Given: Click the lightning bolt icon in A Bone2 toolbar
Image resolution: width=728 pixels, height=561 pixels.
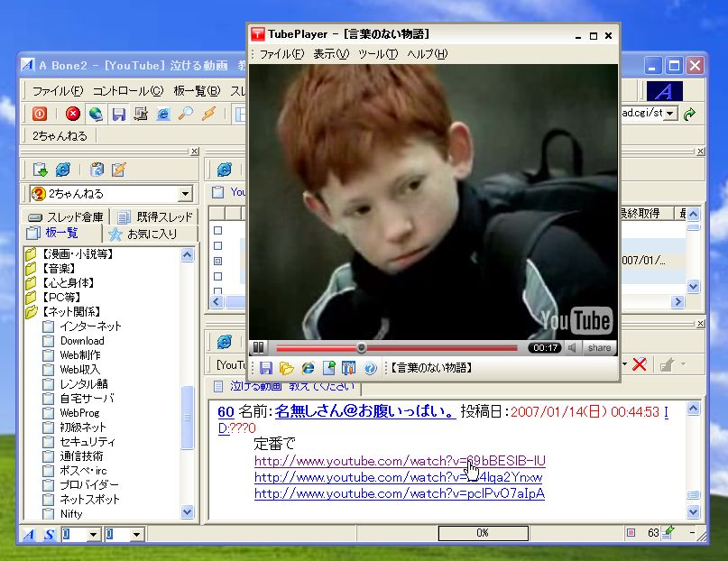Looking at the screenshot, I should point(208,114).
